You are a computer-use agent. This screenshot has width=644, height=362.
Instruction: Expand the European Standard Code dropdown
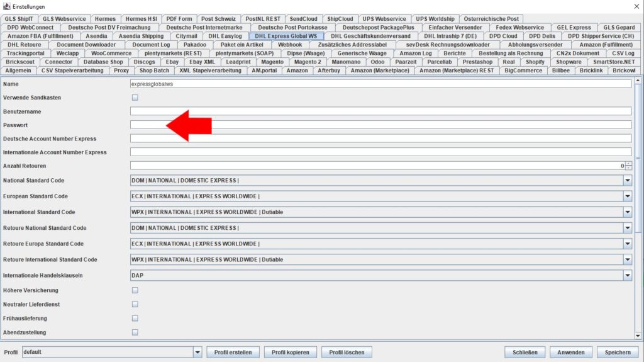[627, 196]
